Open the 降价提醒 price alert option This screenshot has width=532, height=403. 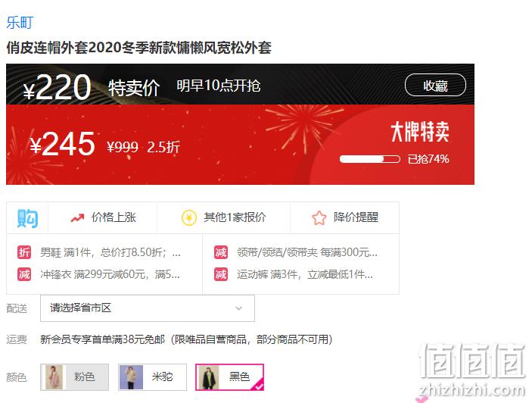click(x=345, y=217)
